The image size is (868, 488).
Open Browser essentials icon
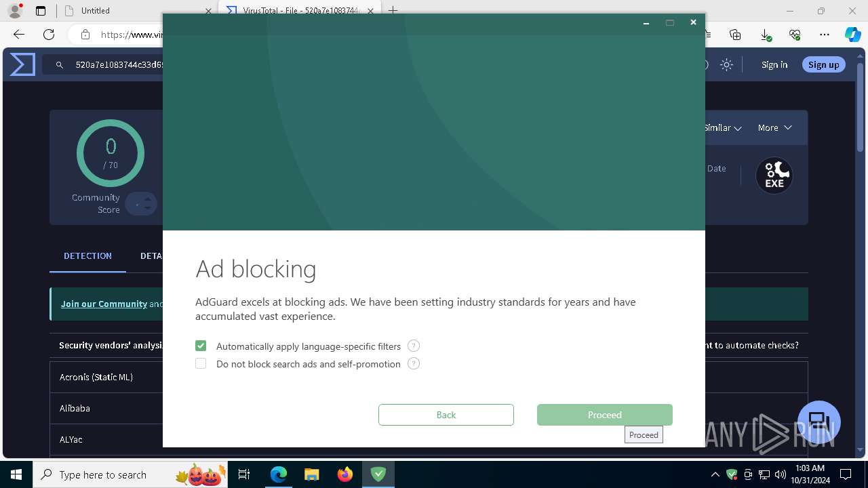coord(795,35)
